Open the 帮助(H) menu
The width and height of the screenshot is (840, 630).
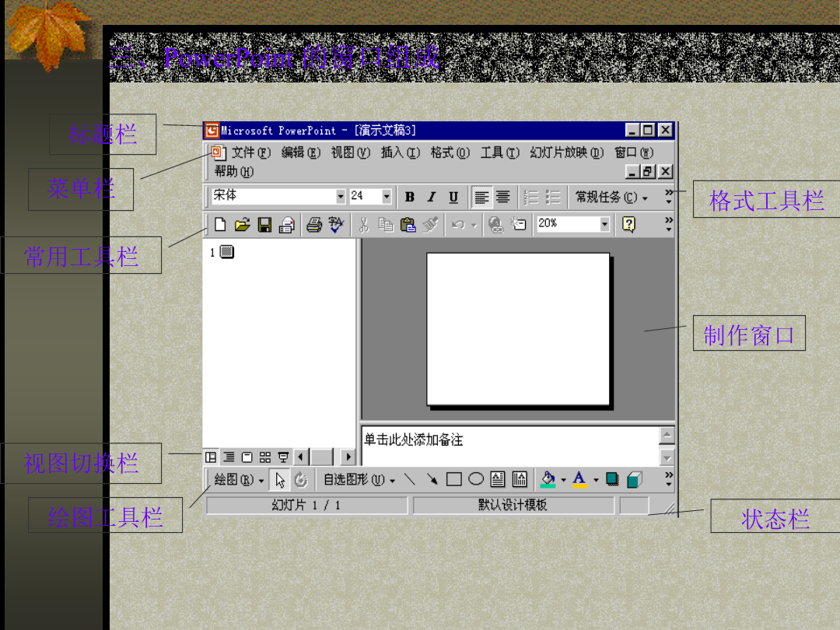[234, 171]
